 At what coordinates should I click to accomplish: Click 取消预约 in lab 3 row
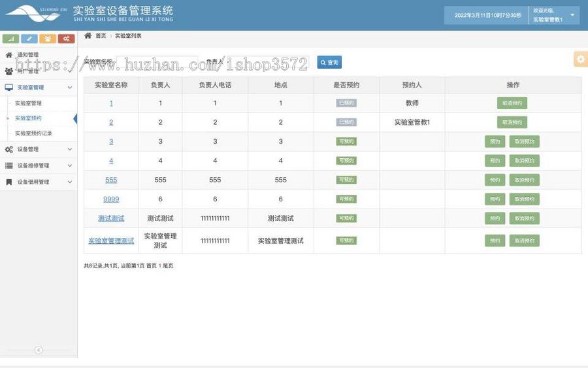(x=524, y=141)
